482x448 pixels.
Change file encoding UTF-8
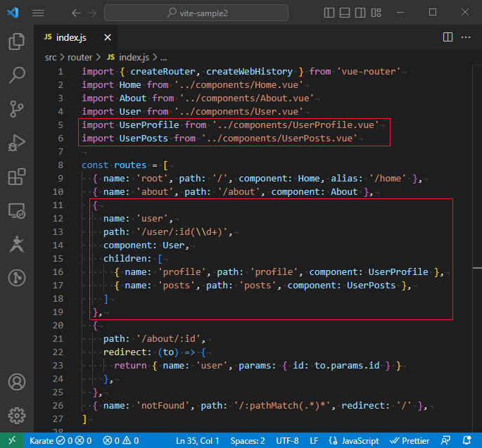pos(287,441)
